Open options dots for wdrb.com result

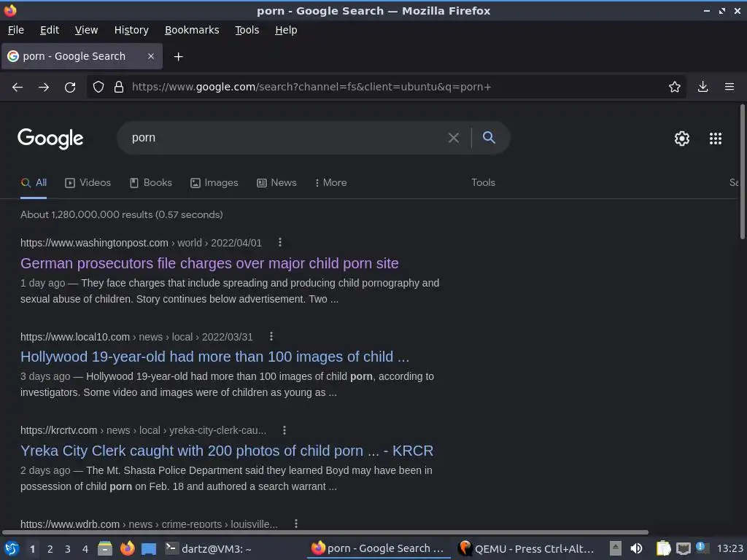tap(296, 524)
